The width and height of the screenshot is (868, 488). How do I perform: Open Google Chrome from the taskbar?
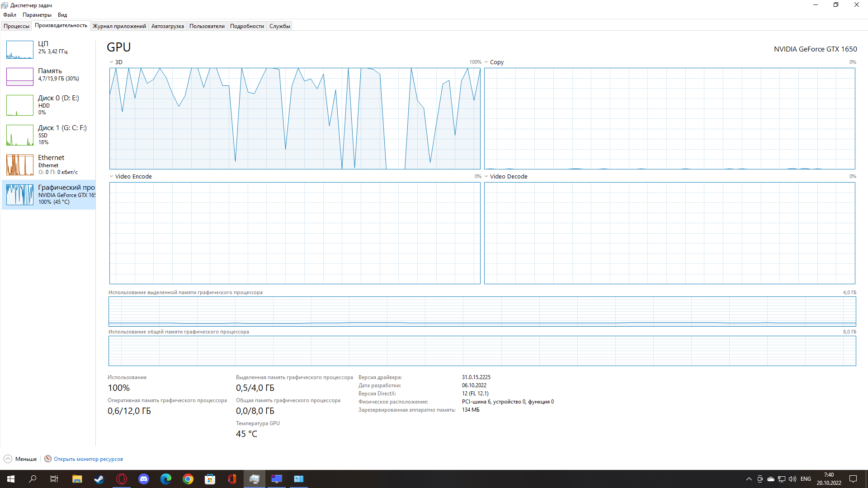point(188,479)
